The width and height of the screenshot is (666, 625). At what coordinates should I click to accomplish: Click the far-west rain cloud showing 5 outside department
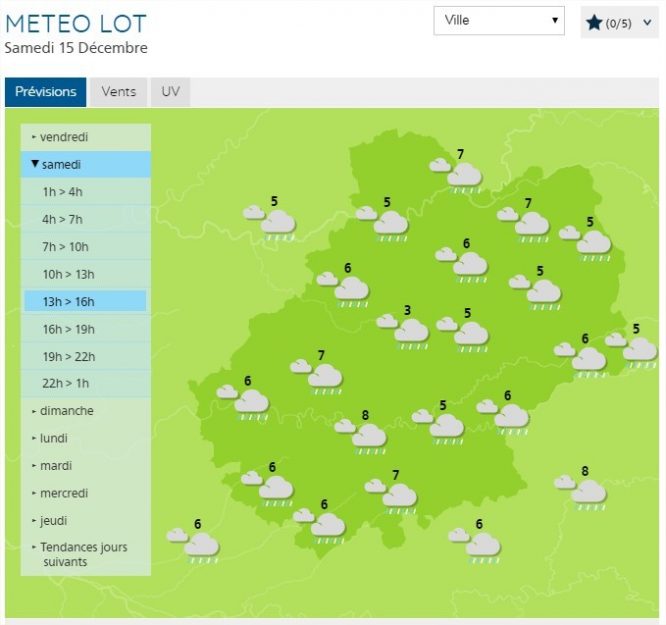point(270,221)
